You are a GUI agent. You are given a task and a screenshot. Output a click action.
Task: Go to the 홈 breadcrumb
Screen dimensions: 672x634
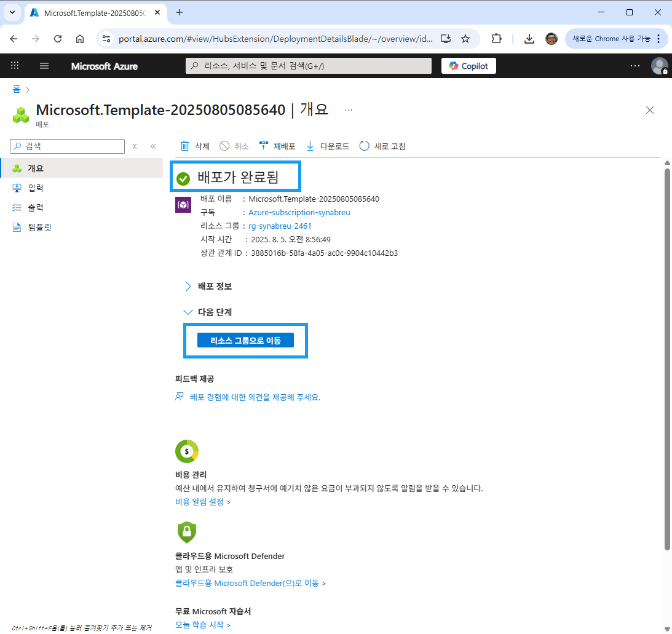(x=16, y=89)
